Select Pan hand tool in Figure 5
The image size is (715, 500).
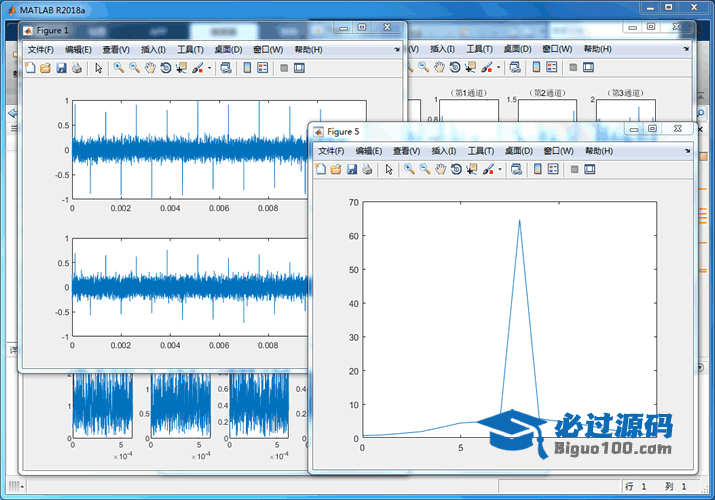440,170
